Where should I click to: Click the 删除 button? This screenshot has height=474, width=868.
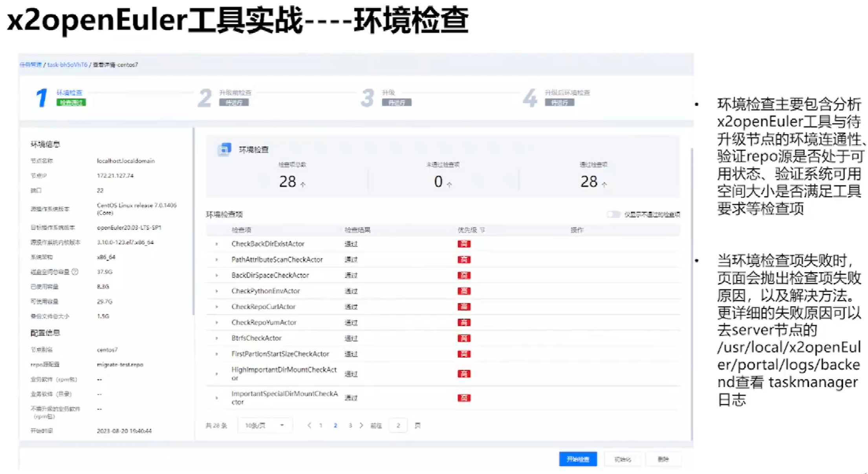point(663,459)
